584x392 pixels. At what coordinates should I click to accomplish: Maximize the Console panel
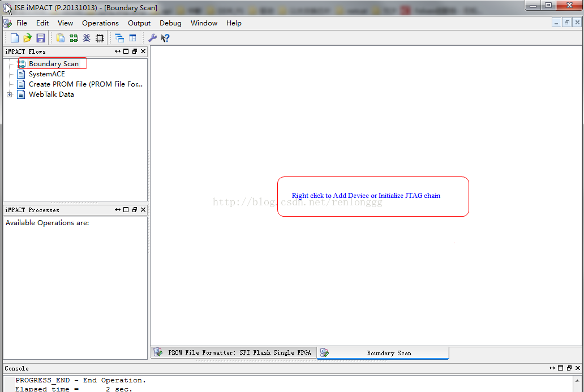pos(561,368)
